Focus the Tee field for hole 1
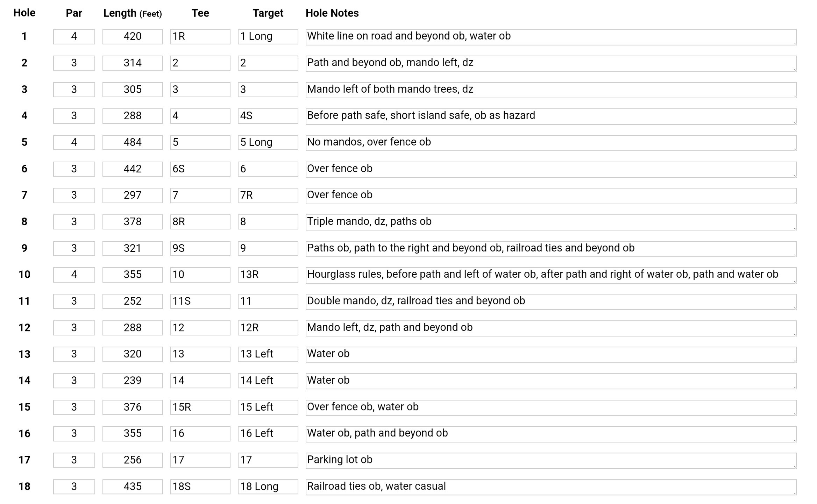817x504 pixels. click(x=200, y=36)
